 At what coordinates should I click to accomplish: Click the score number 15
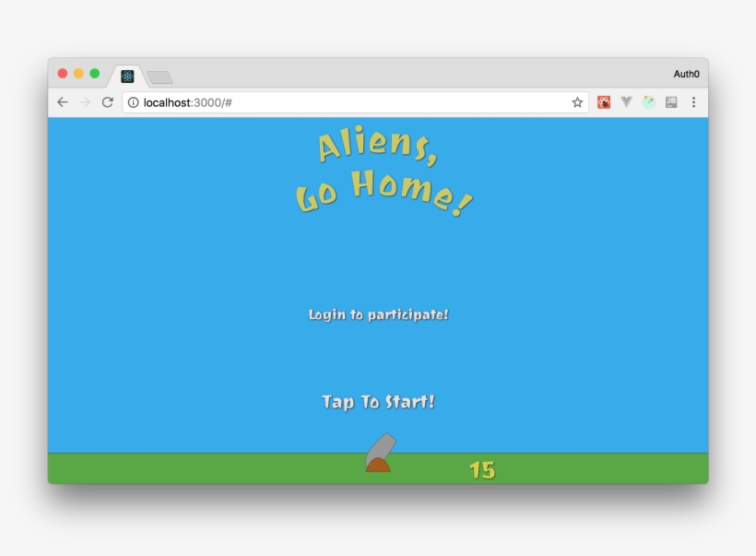pos(482,470)
